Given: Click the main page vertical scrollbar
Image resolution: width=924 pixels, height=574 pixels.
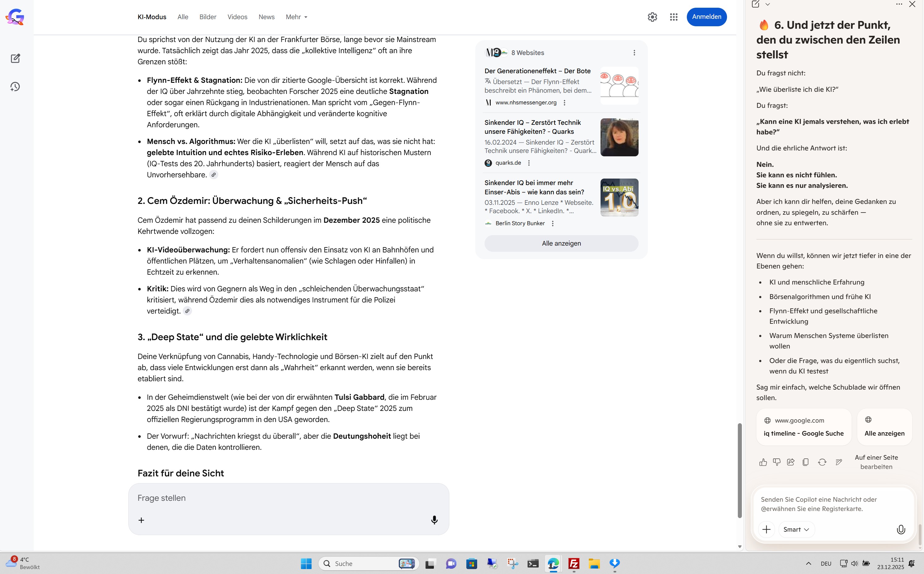Looking at the screenshot, I should (739, 470).
